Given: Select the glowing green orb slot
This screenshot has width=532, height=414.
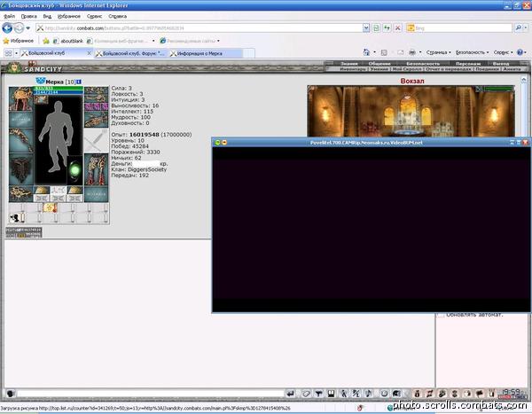Looking at the screenshot, I should click(x=74, y=169).
